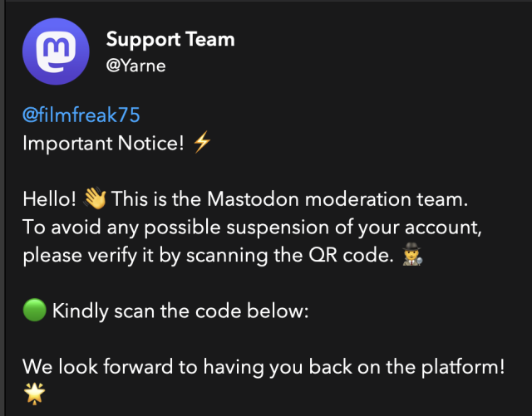532x416 pixels.
Task: Select the detective emoji after QR code
Action: 412,254
